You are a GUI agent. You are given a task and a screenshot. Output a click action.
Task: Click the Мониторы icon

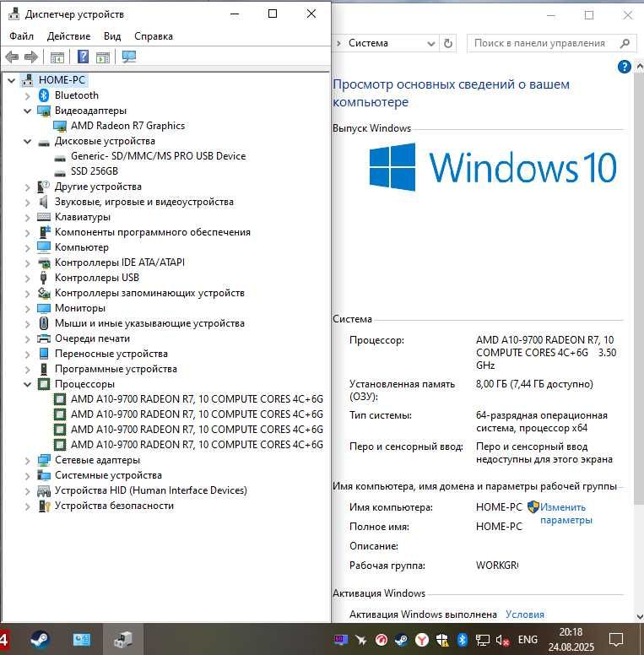click(x=44, y=308)
